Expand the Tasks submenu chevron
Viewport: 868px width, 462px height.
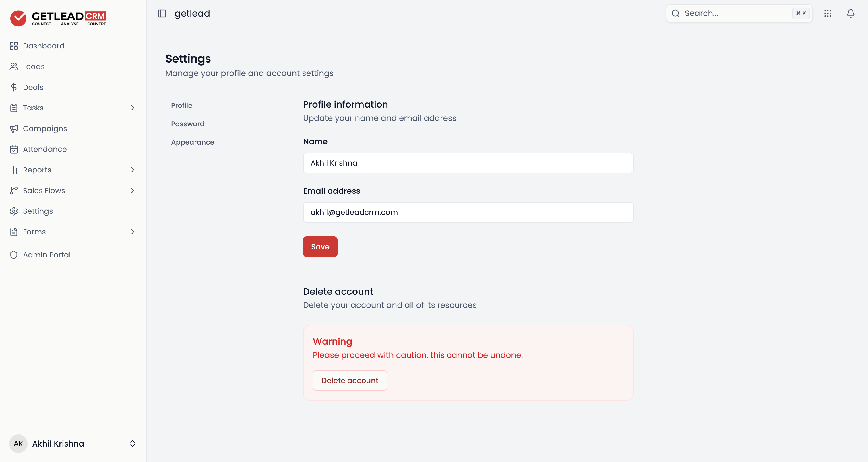(x=132, y=108)
